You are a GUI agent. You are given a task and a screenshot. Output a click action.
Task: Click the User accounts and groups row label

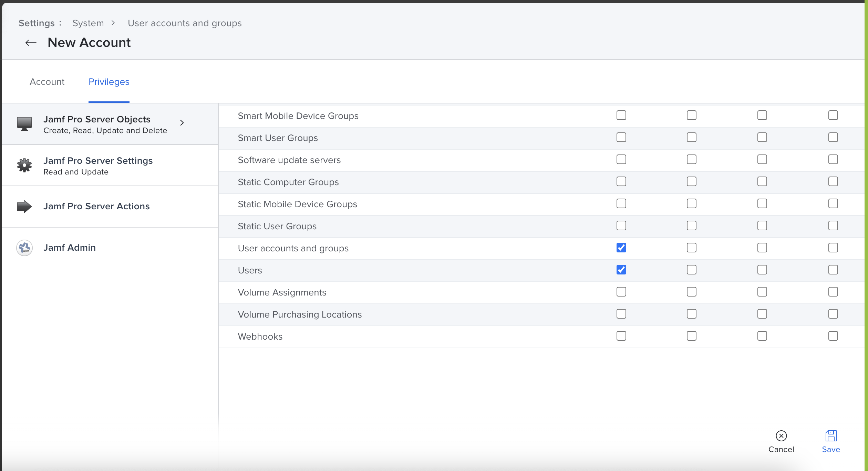(293, 248)
